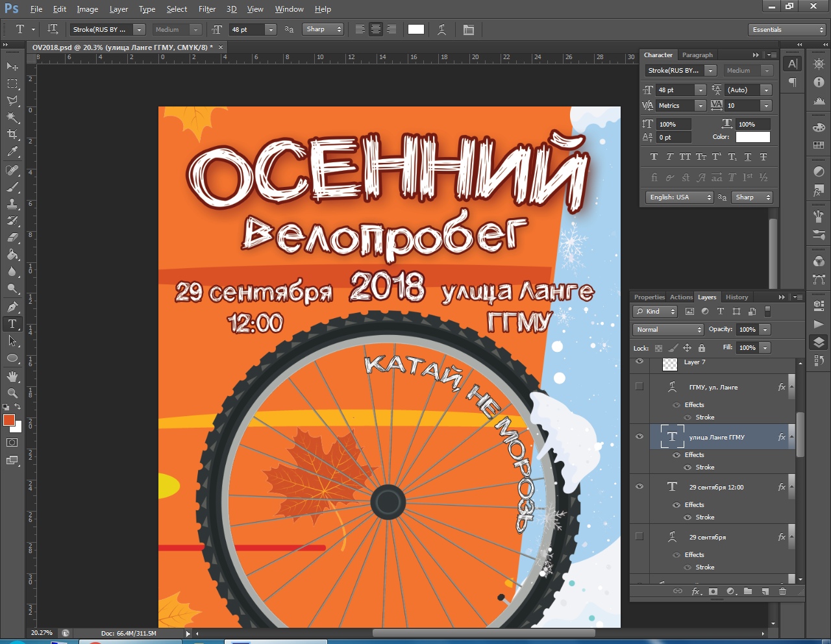Select the Dodge tool
The width and height of the screenshot is (831, 644).
click(x=12, y=288)
